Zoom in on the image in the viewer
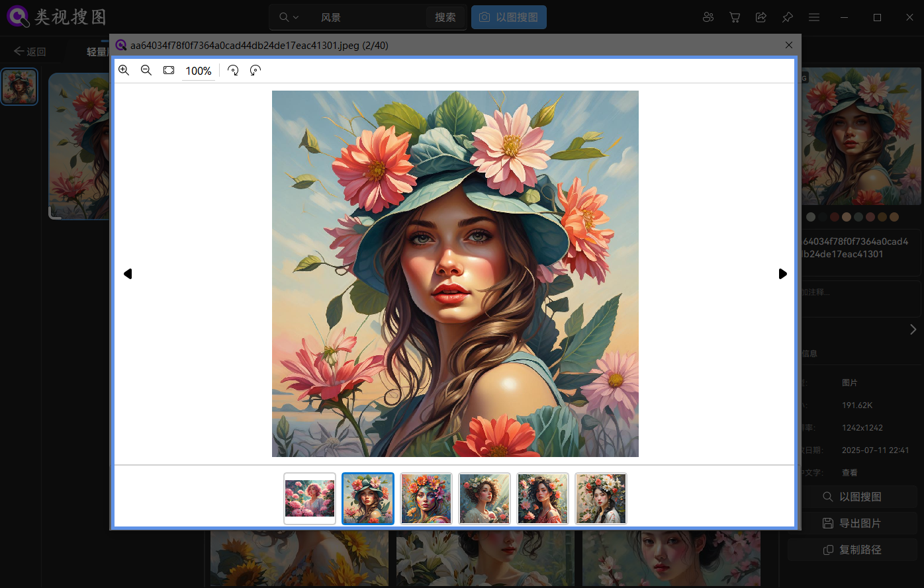Image resolution: width=924 pixels, height=588 pixels. click(x=124, y=70)
